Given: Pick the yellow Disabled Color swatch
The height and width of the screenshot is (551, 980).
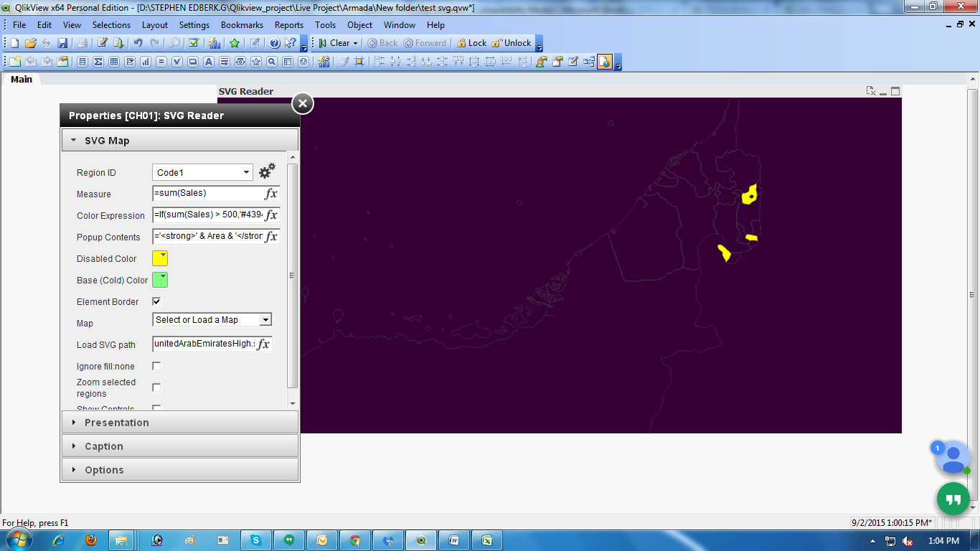Looking at the screenshot, I should [160, 258].
